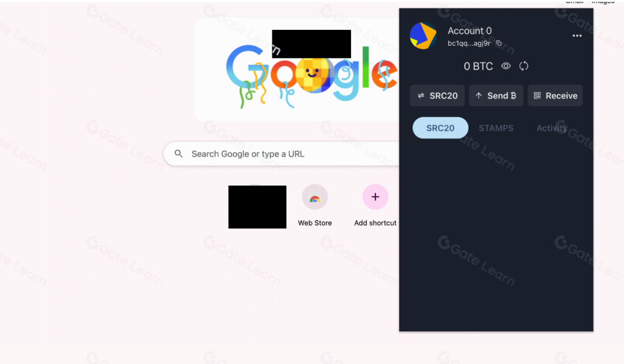Screen dimensions: 624x364
Task: Open Receive with QR code
Action: coord(554,95)
